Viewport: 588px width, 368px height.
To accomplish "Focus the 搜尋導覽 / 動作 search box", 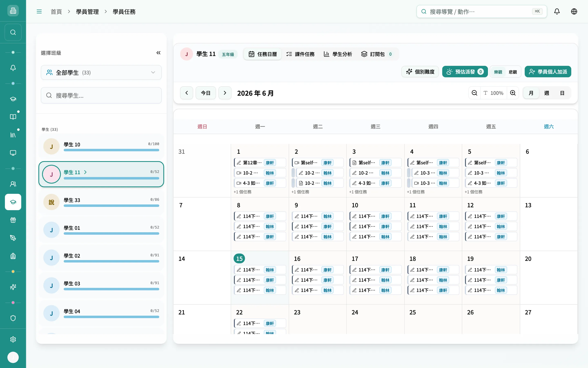I will 482,11.
